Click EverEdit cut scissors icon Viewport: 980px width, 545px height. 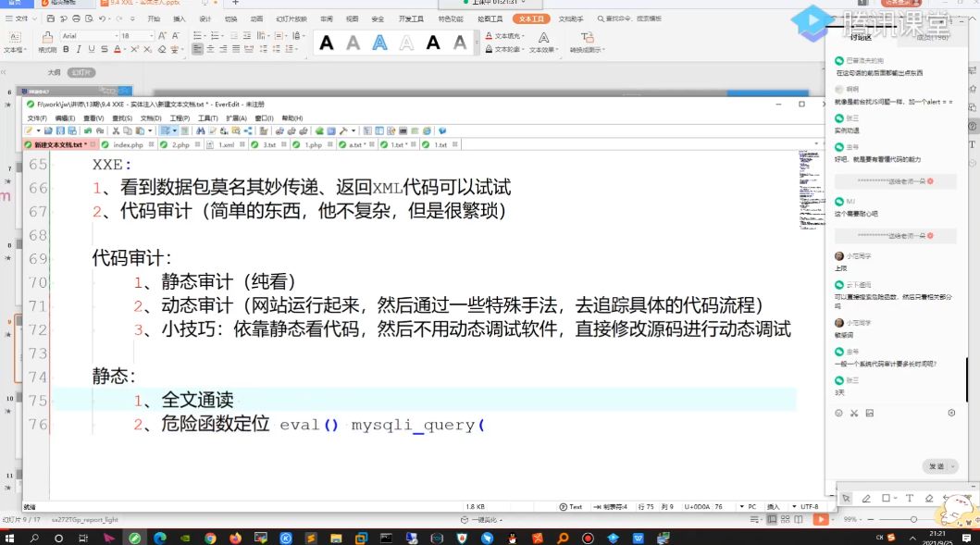[116, 130]
